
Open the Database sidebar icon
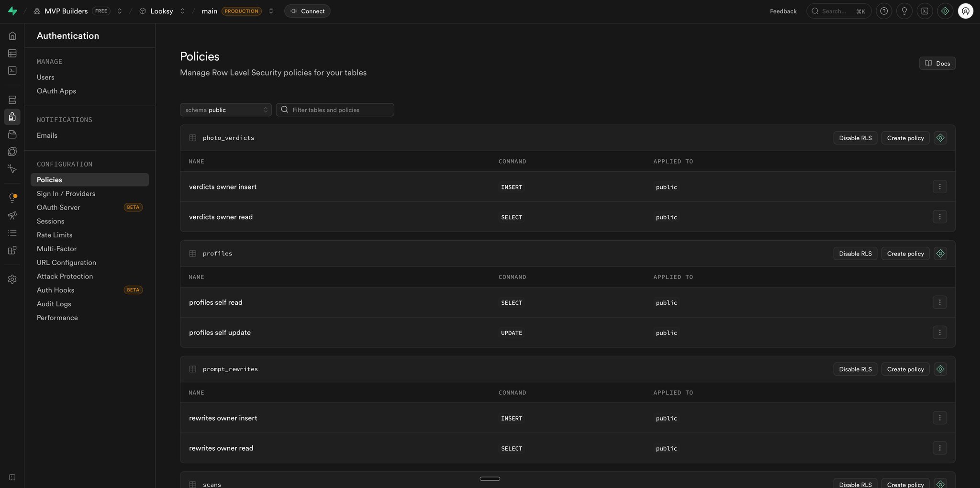(x=12, y=100)
